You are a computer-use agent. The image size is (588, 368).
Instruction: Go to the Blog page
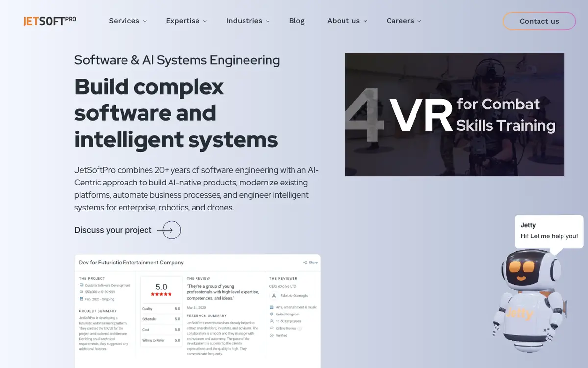(x=297, y=21)
